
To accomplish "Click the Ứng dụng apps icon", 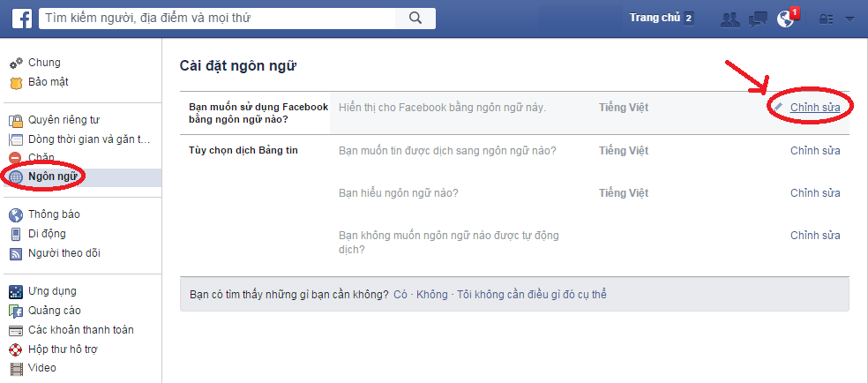I will click(x=17, y=292).
